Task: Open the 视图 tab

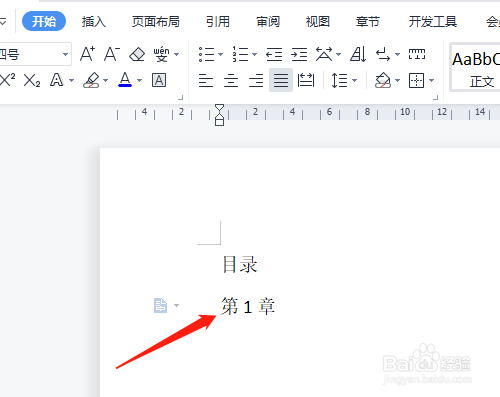Action: (318, 22)
